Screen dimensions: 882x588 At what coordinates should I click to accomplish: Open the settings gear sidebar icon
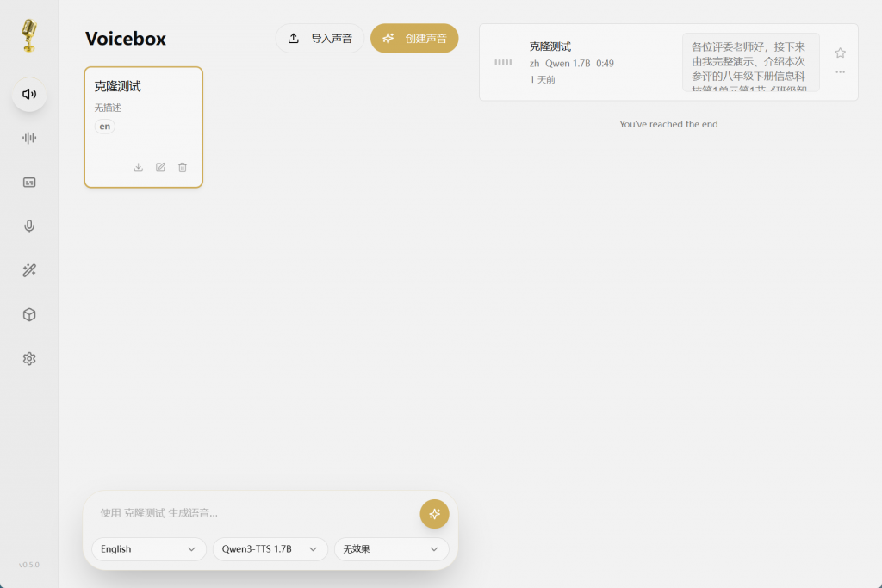click(x=29, y=359)
